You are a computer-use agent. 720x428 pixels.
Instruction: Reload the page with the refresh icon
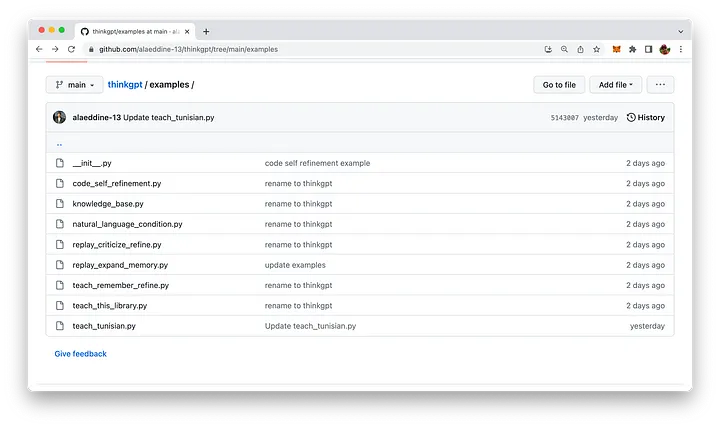coord(71,49)
